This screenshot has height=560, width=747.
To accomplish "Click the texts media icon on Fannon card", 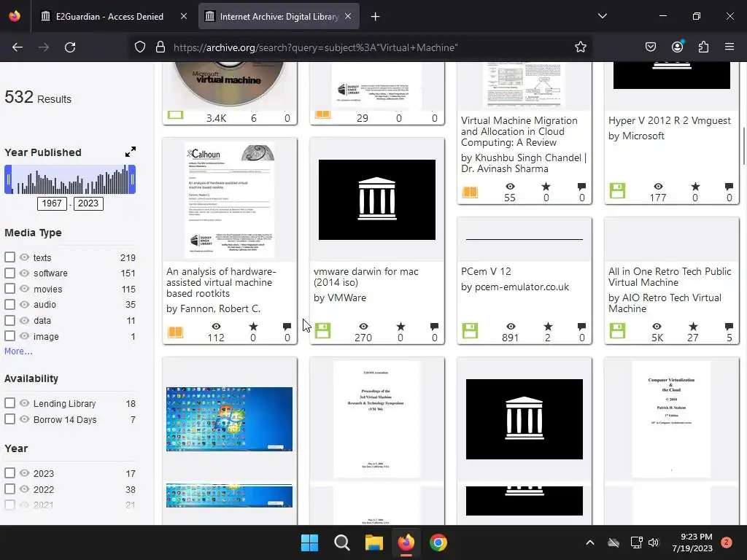I will click(175, 332).
